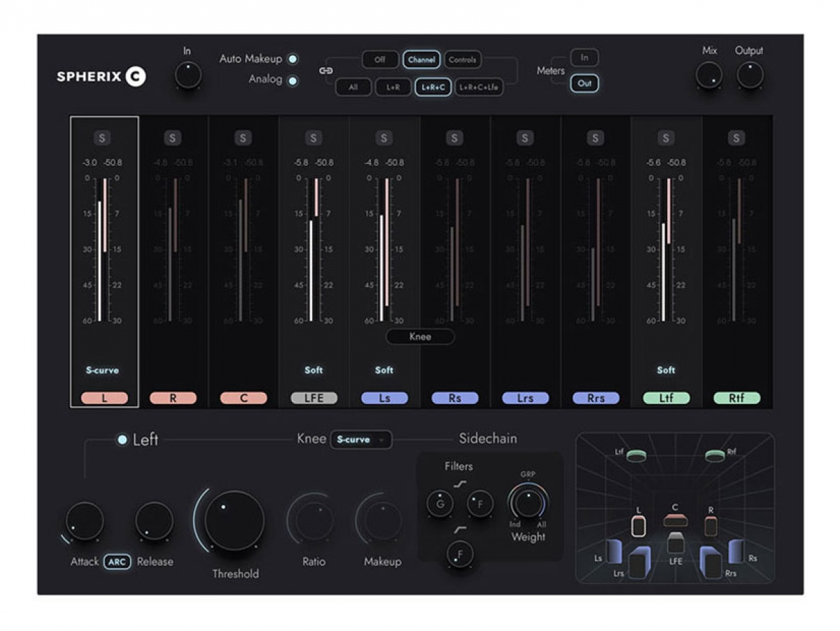Select the C channel label pill
840x631 pixels.
tap(244, 398)
